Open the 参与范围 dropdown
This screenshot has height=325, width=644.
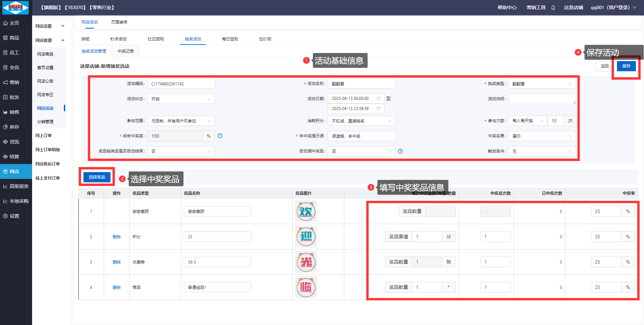click(181, 121)
